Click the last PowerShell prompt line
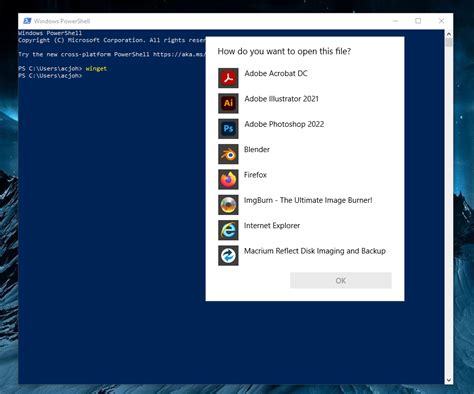The width and height of the screenshot is (474, 394). [50, 76]
